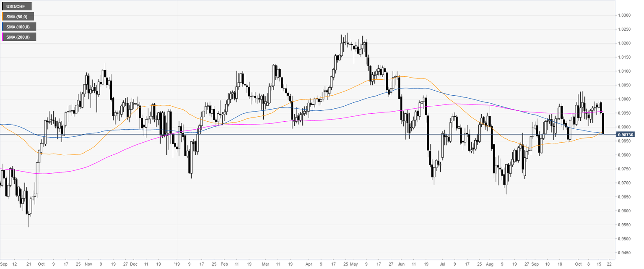Click the 1.0000 price axis label
The width and height of the screenshot is (644, 269).
point(625,99)
